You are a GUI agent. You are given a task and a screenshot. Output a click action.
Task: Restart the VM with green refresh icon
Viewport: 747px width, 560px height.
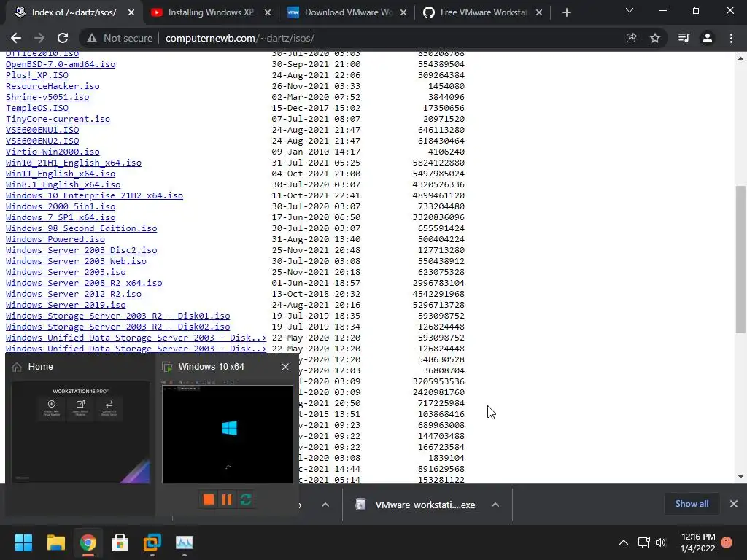[x=246, y=499]
